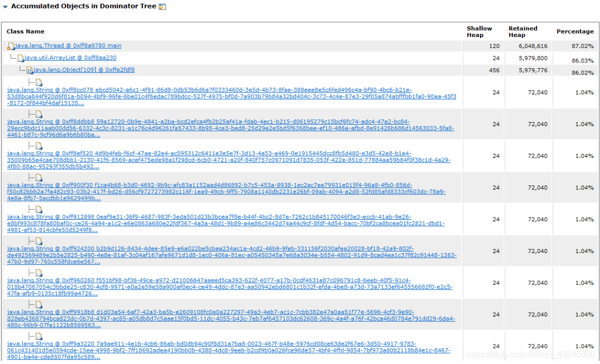Select retained heap value 5,979,776
The width and height of the screenshot is (600, 364).
click(x=533, y=70)
